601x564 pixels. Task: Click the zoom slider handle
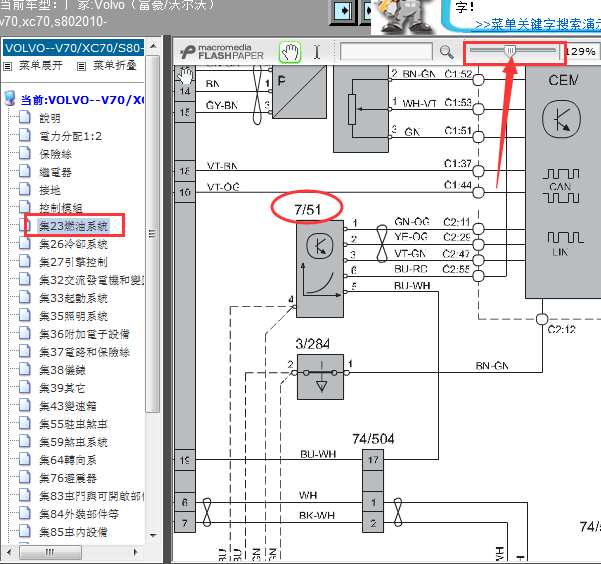point(510,51)
